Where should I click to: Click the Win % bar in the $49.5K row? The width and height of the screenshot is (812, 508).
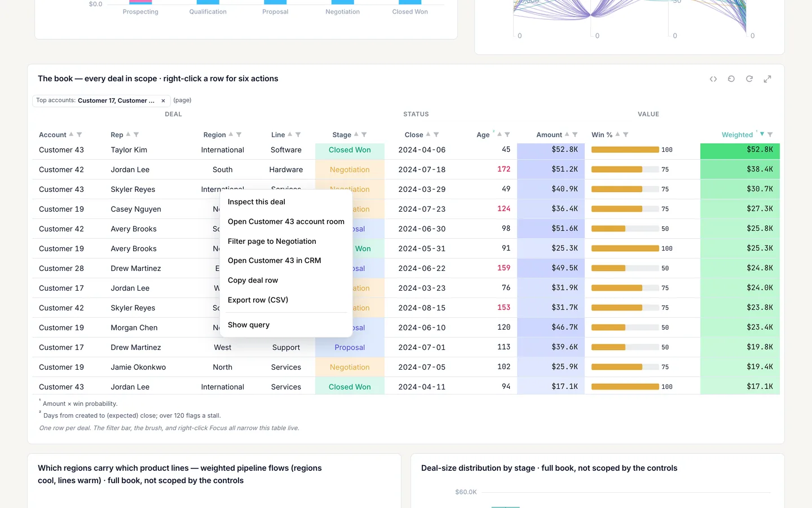(x=625, y=268)
